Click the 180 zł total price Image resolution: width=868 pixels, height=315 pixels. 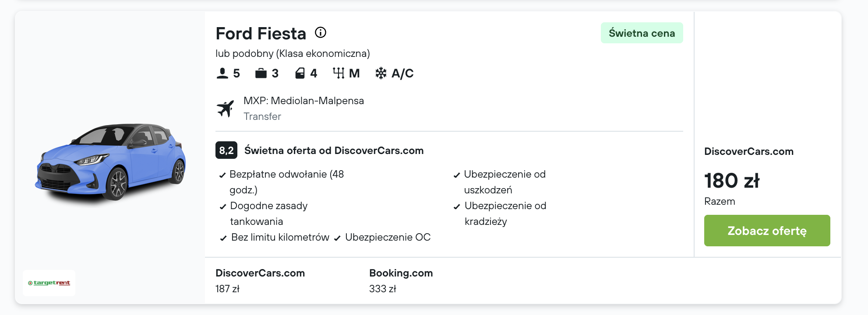click(x=732, y=181)
